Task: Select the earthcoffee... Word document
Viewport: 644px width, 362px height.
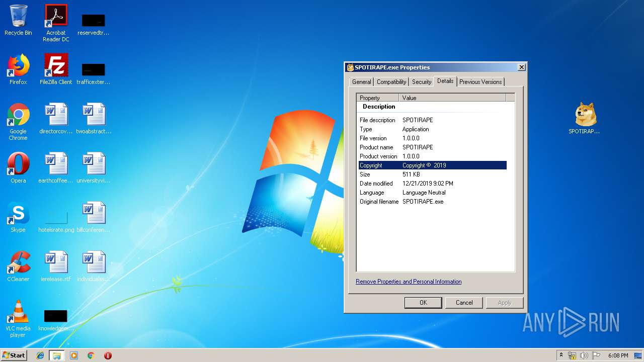Action: [56, 168]
